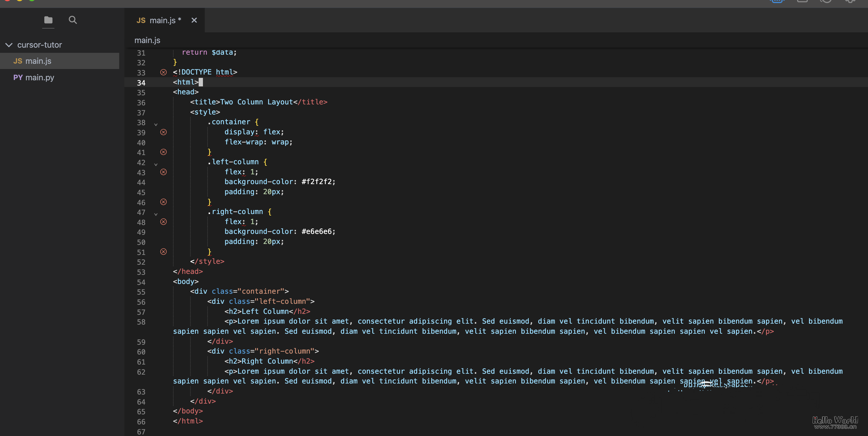Select main.js in the file tree
Viewport: 868px width, 436px height.
point(38,61)
